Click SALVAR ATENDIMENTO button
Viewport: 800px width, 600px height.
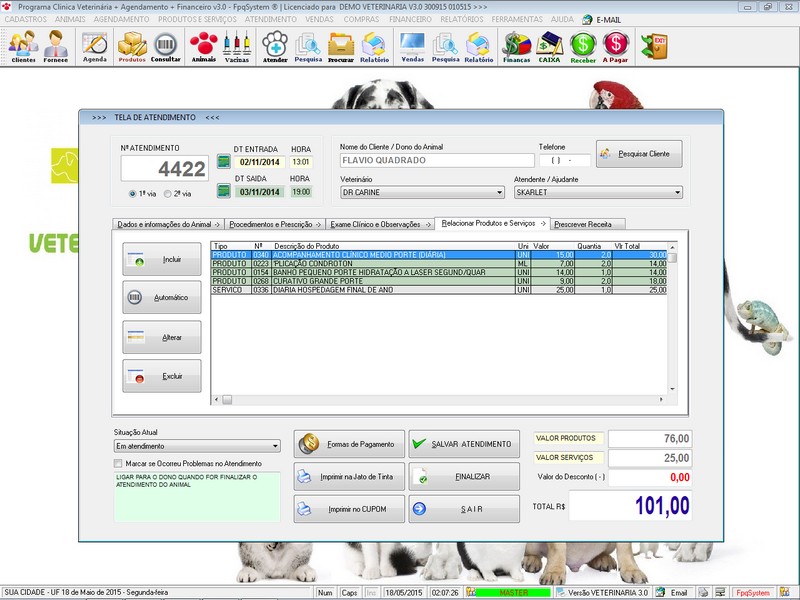tap(464, 444)
